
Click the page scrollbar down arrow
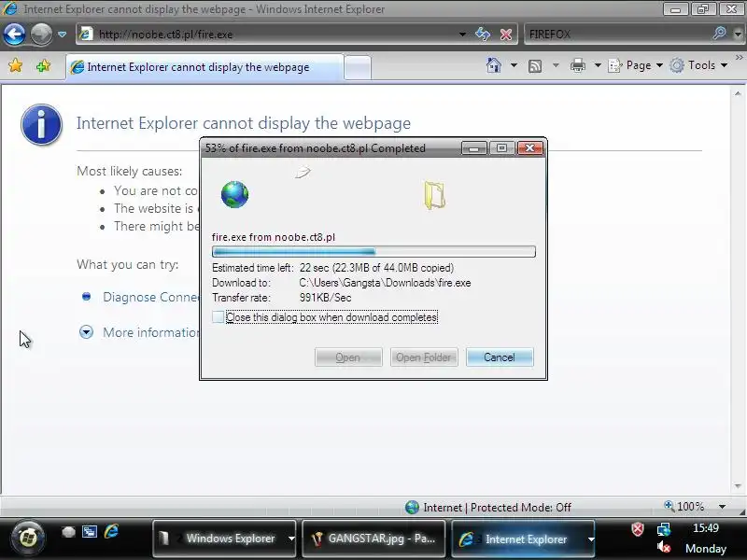pos(738,486)
